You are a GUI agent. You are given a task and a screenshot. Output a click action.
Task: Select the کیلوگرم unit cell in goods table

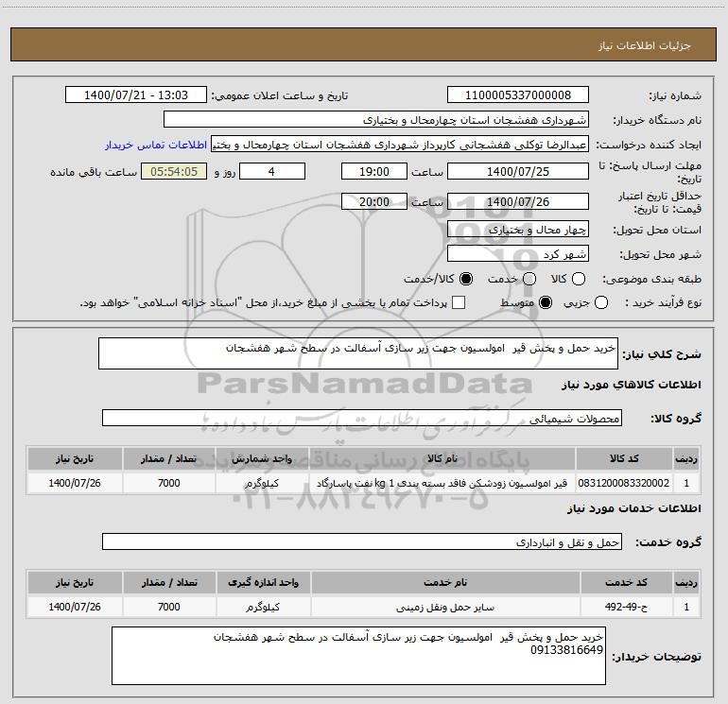pos(262,483)
